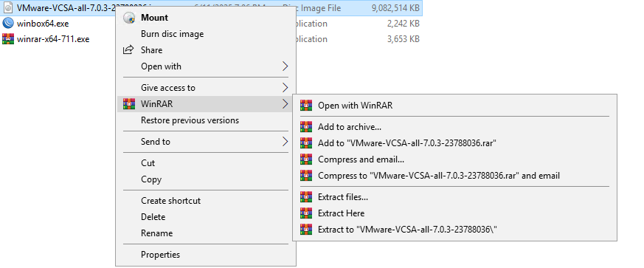Image resolution: width=644 pixels, height=268 pixels.
Task: Select Compress and email...
Action: point(454,159)
